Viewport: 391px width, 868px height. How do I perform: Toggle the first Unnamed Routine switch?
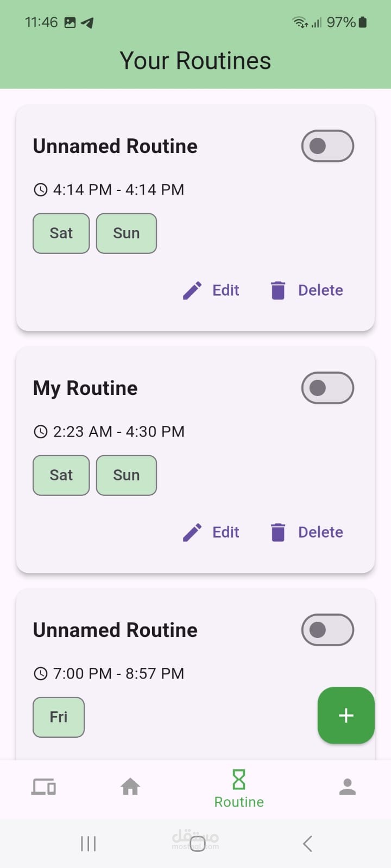click(x=327, y=146)
